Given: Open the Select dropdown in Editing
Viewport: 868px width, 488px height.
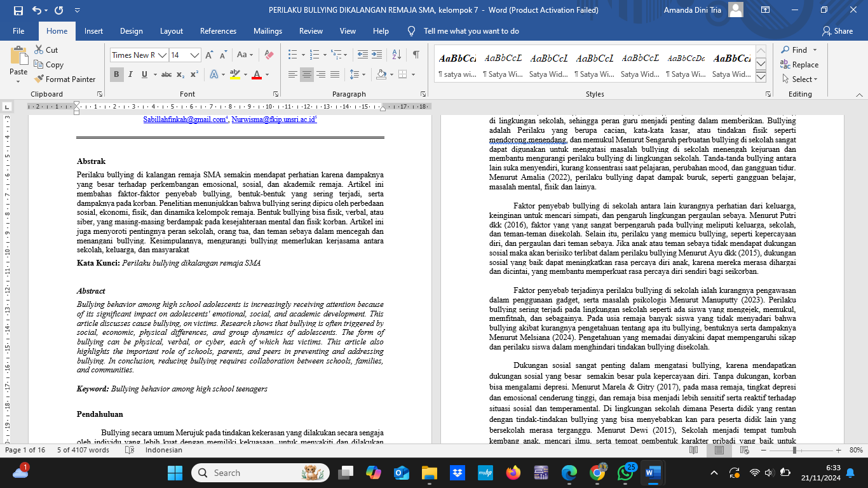Looking at the screenshot, I should tap(799, 79).
